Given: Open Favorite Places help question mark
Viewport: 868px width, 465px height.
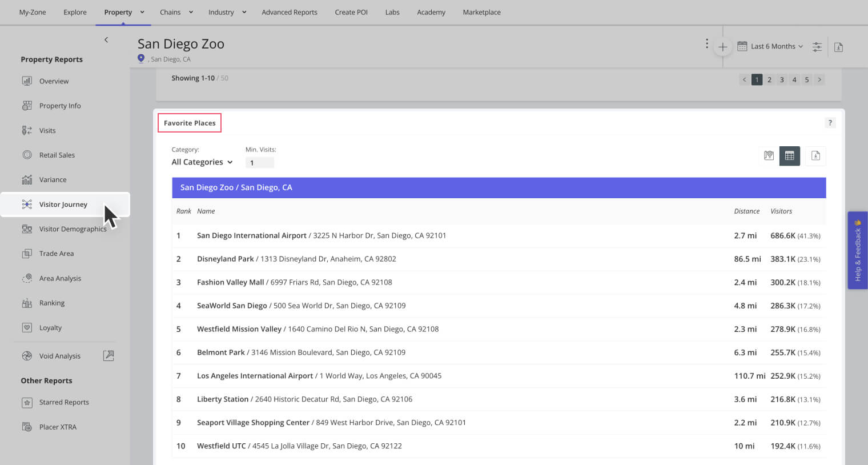Looking at the screenshot, I should pos(830,123).
